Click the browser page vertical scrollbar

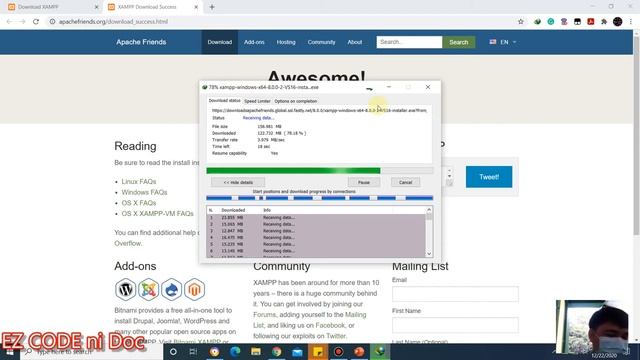click(636, 135)
